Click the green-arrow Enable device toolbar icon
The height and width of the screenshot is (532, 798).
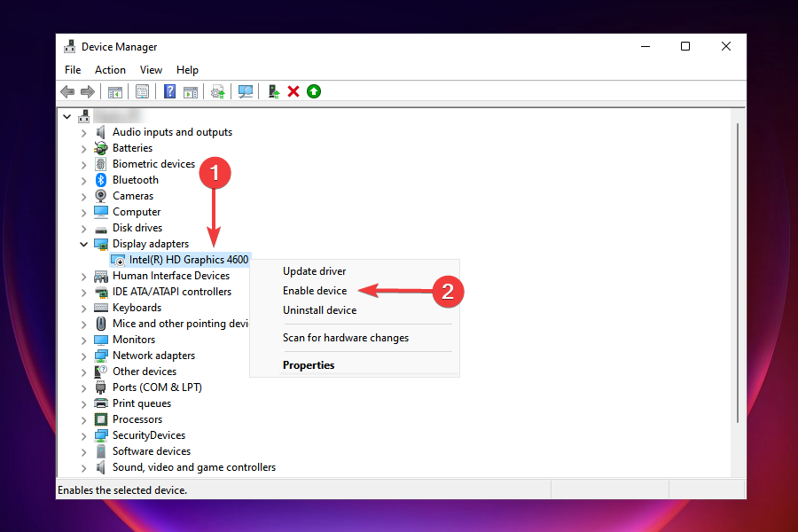[274, 91]
